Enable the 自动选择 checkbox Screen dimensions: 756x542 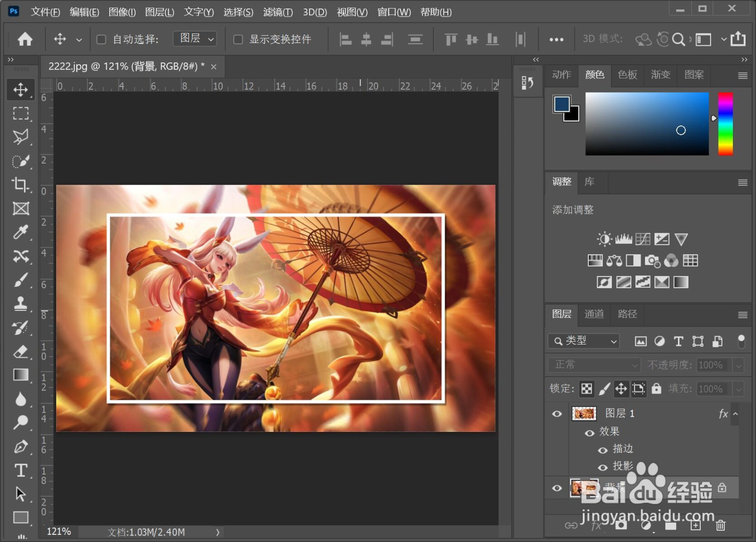101,39
